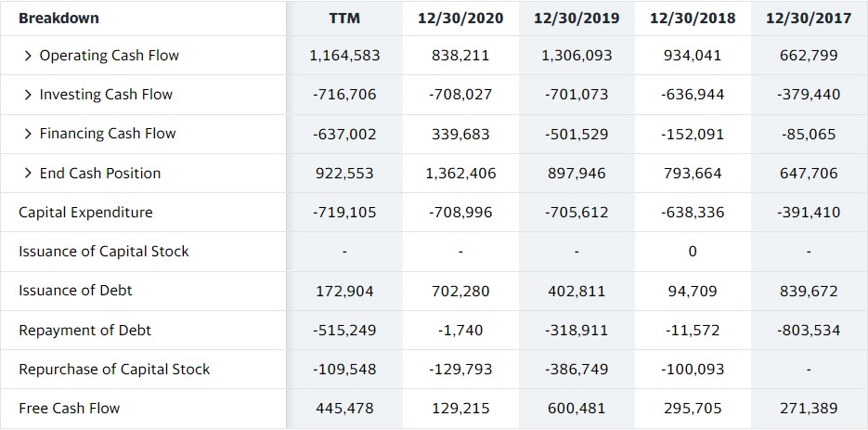The height and width of the screenshot is (430, 868).
Task: Click the Free Cash Flow row label
Action: (x=70, y=409)
